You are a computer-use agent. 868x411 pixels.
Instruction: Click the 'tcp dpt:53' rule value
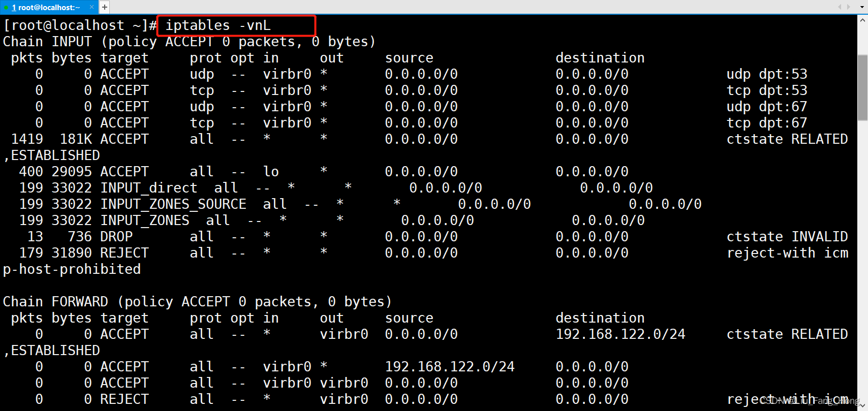[x=767, y=90]
